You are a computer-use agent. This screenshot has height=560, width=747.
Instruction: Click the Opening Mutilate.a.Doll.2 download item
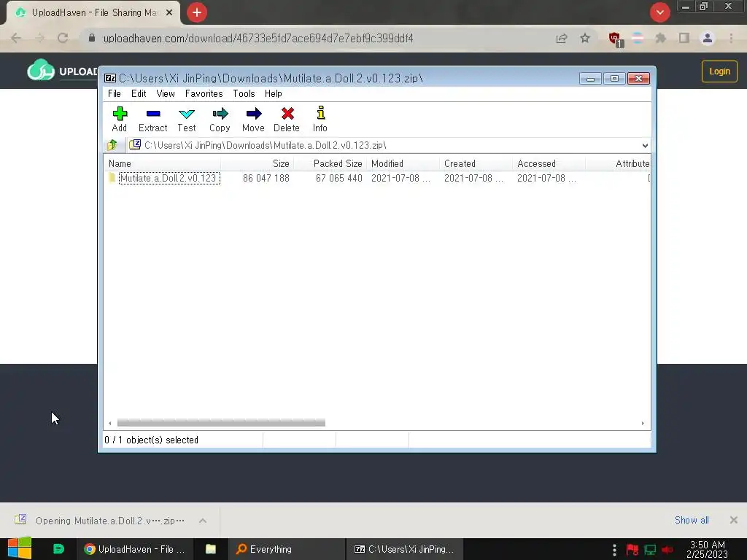[x=100, y=521]
